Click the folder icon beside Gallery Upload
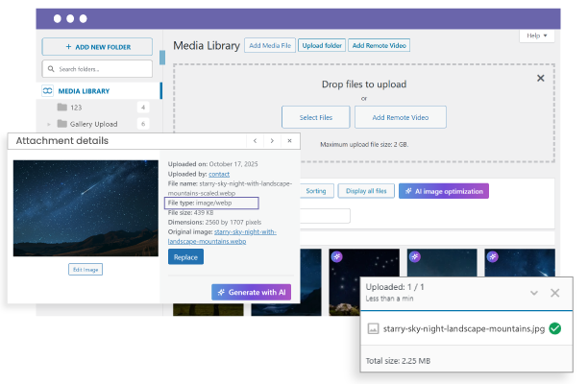 point(62,124)
